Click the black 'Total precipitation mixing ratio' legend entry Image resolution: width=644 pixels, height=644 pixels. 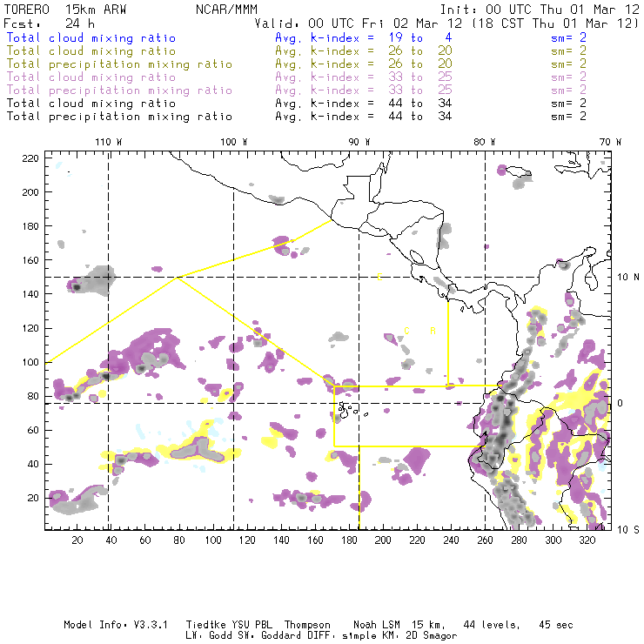click(119, 117)
